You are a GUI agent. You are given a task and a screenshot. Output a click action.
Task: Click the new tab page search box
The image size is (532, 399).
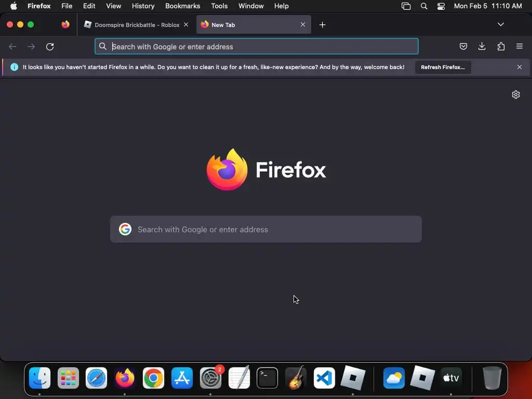coord(266,229)
